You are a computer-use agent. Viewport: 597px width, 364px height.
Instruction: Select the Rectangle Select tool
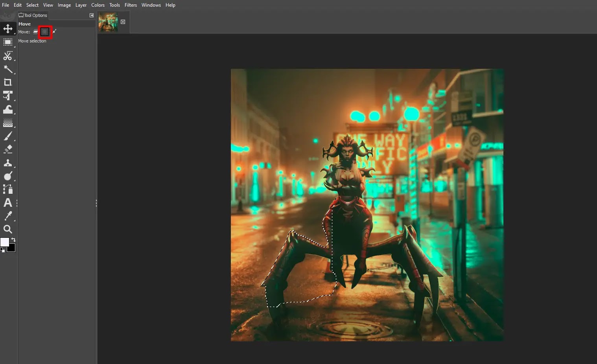coord(8,42)
